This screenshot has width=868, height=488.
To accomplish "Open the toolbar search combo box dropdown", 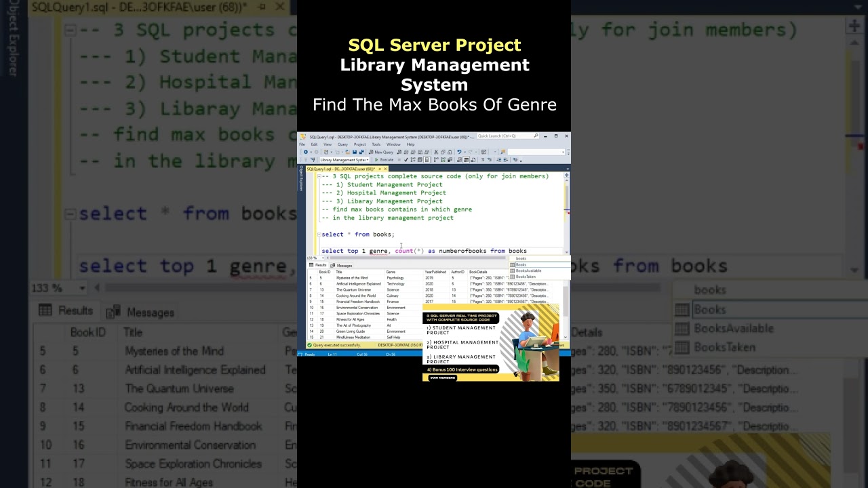I will coord(563,152).
